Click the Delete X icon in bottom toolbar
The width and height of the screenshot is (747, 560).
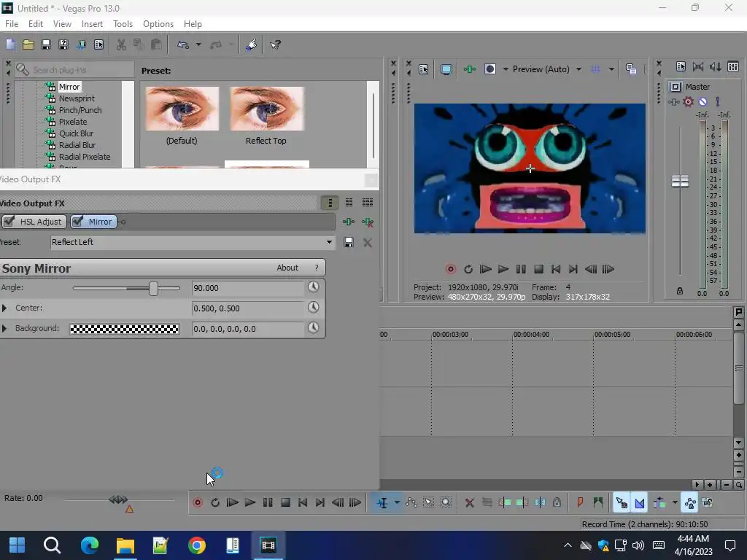pos(469,502)
